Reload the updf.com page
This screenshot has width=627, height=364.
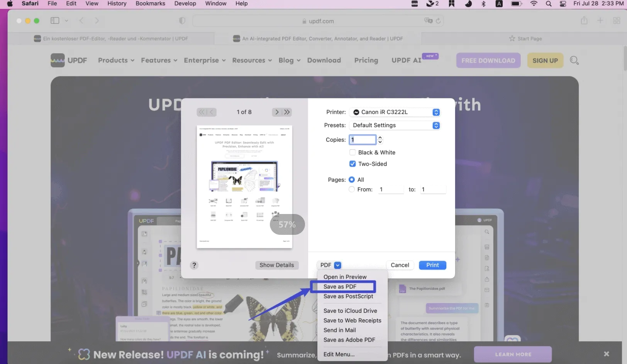tap(438, 21)
